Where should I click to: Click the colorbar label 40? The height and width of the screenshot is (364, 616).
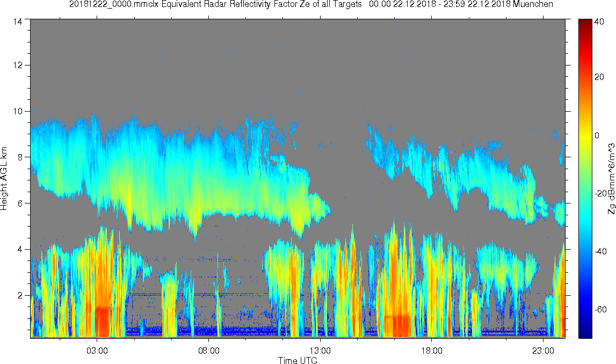coord(599,23)
